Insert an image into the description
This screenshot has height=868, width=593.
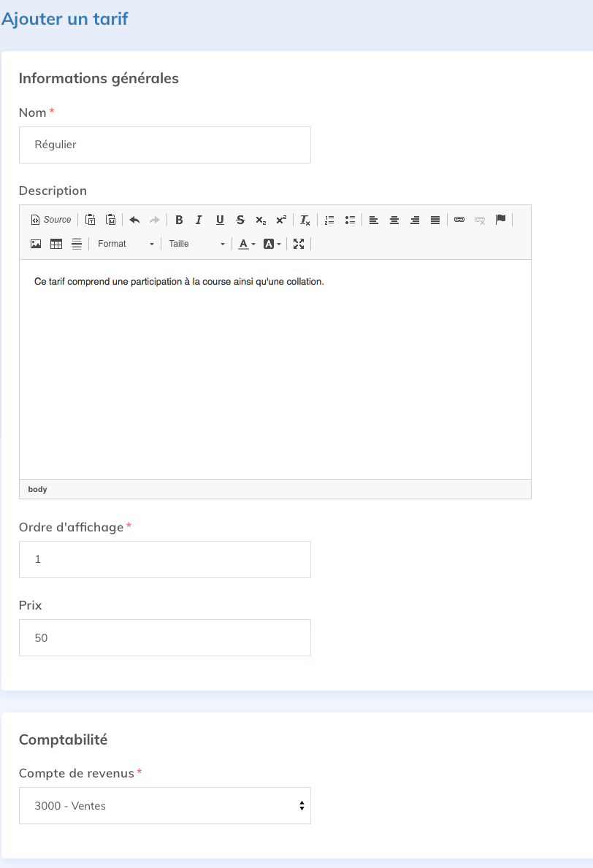point(36,243)
